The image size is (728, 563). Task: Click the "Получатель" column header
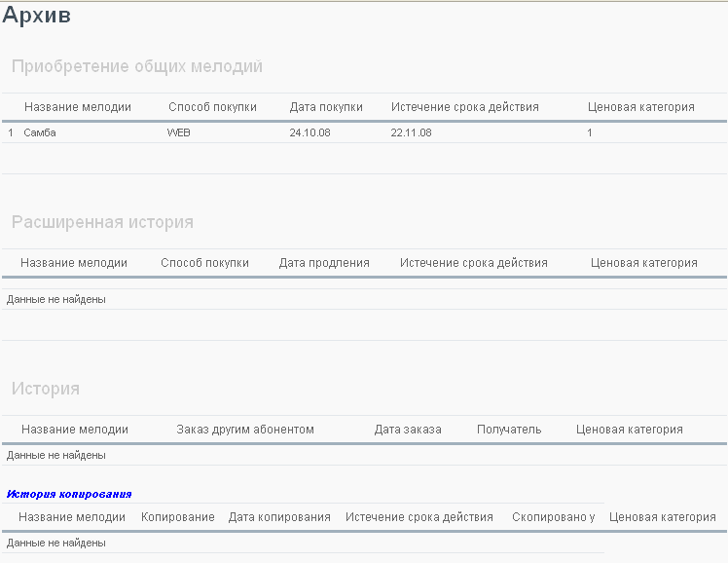pyautogui.click(x=509, y=430)
